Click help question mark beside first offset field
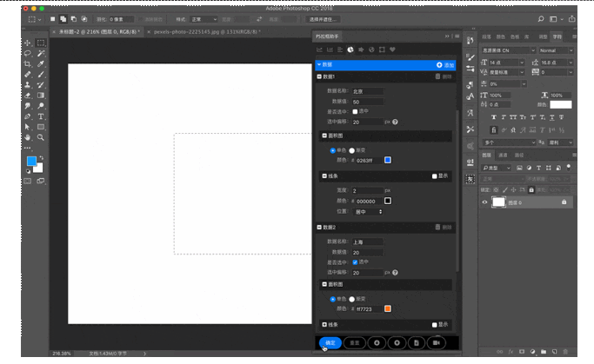 (395, 122)
